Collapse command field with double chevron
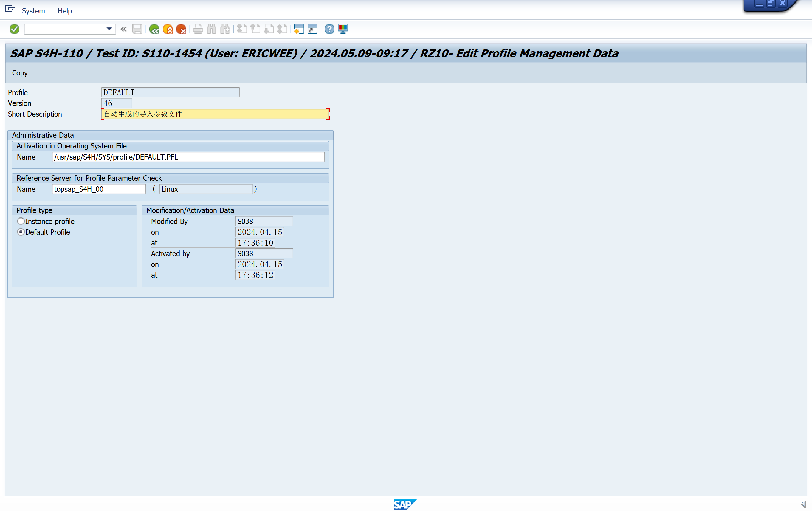Screen dimensions: 812x511 [x=123, y=29]
